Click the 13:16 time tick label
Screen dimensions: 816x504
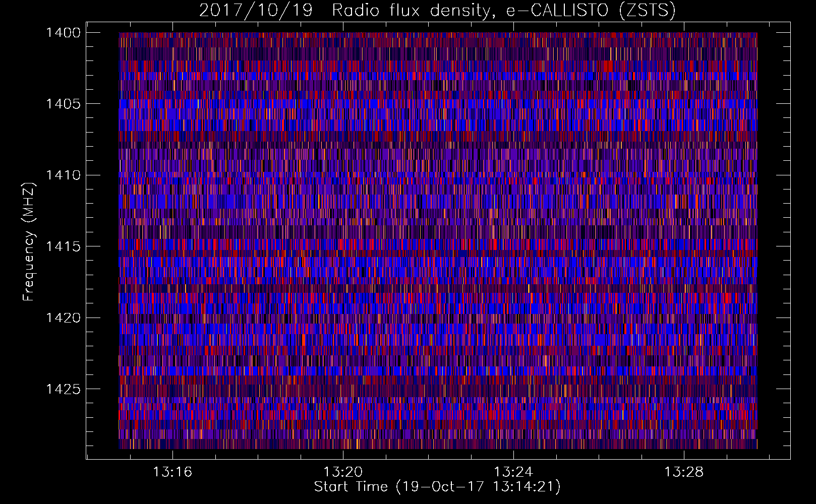[x=172, y=472]
